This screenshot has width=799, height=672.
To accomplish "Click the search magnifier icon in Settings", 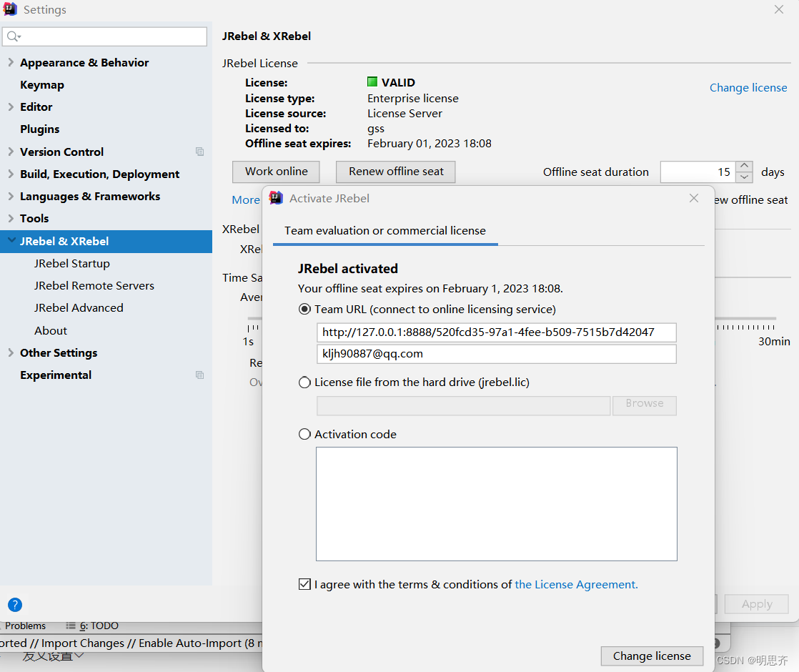I will click(14, 36).
